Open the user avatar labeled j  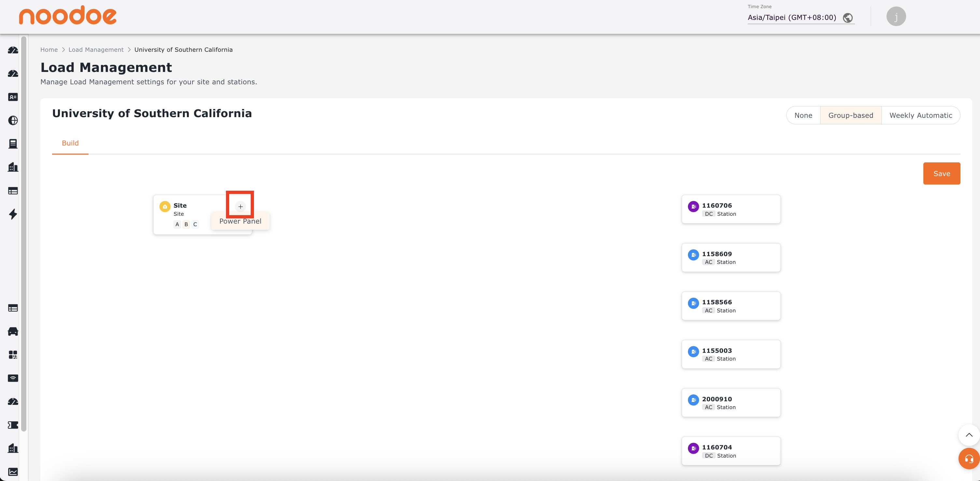896,17
